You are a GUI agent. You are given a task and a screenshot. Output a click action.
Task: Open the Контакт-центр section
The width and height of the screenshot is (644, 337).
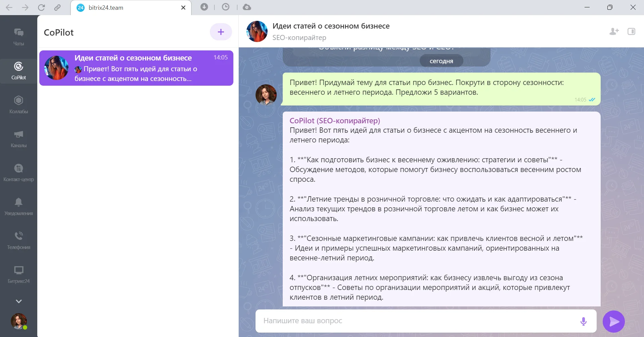pyautogui.click(x=18, y=172)
